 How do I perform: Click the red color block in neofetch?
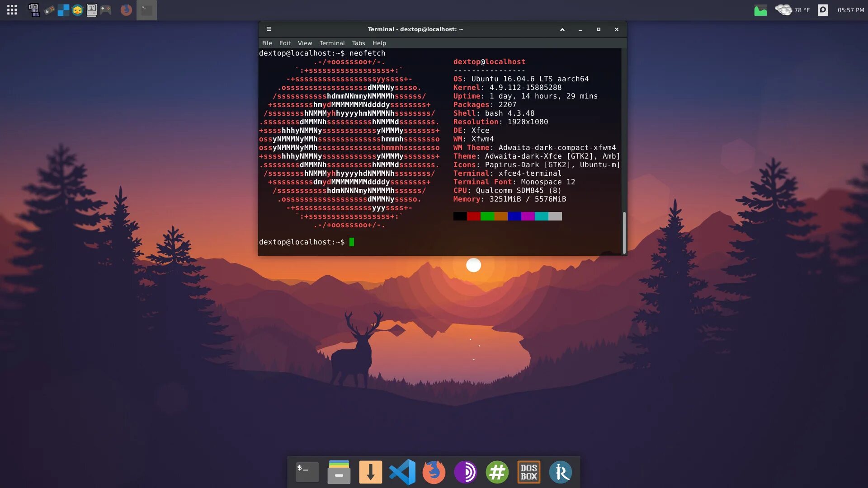[473, 216]
